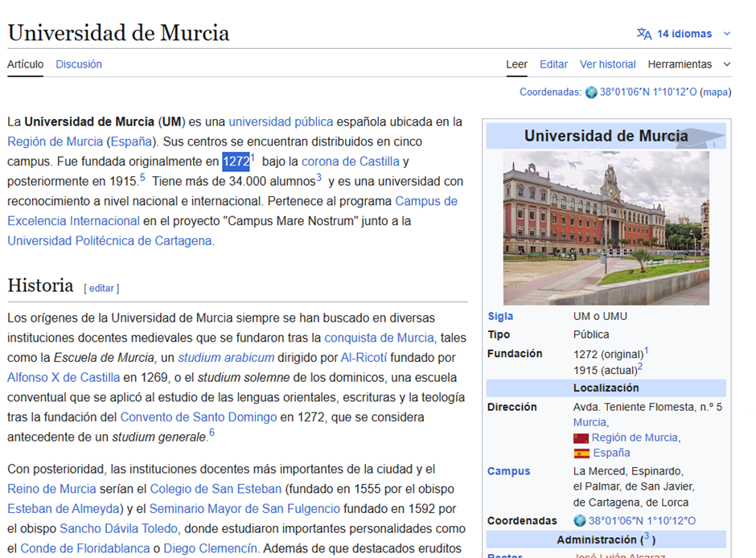The width and height of the screenshot is (756, 558).
Task: Click the mapa link near the coordinates
Action: (x=715, y=92)
